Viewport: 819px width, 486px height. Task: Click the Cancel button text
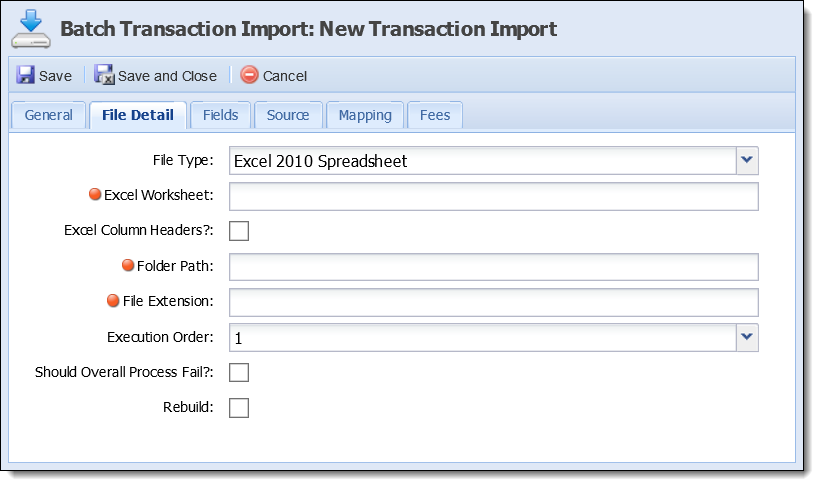click(x=285, y=76)
